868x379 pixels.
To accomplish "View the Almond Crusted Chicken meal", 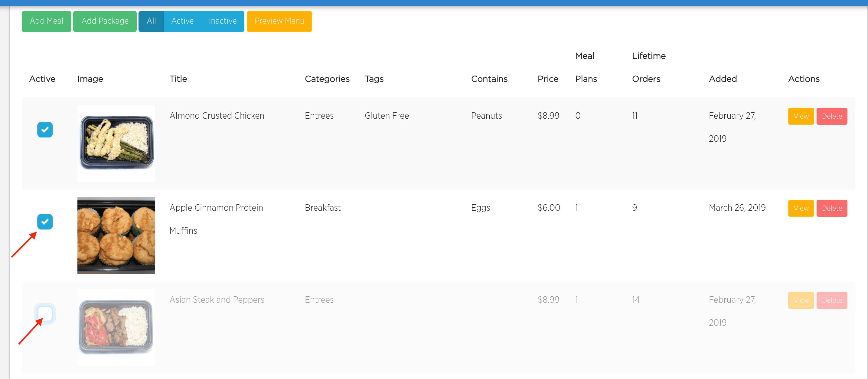I will coord(801,116).
